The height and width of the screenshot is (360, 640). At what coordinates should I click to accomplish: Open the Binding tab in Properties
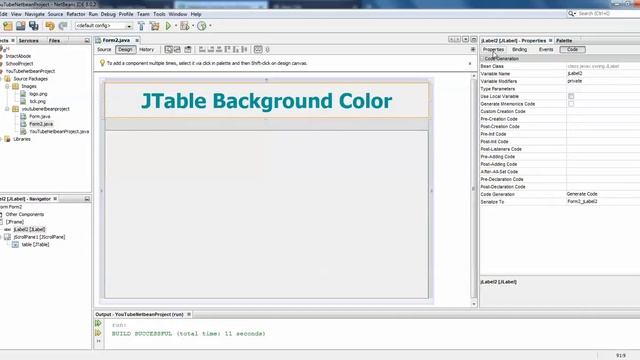pos(519,49)
